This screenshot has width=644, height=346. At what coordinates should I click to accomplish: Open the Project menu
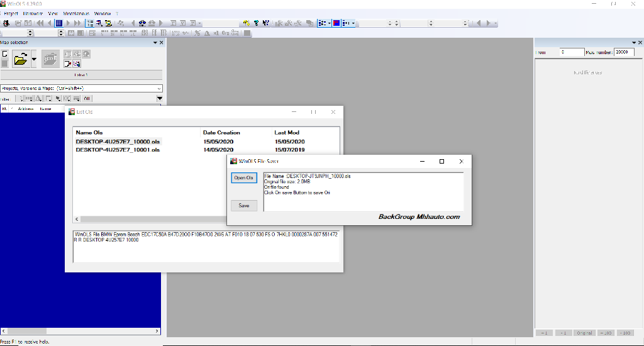point(11,14)
